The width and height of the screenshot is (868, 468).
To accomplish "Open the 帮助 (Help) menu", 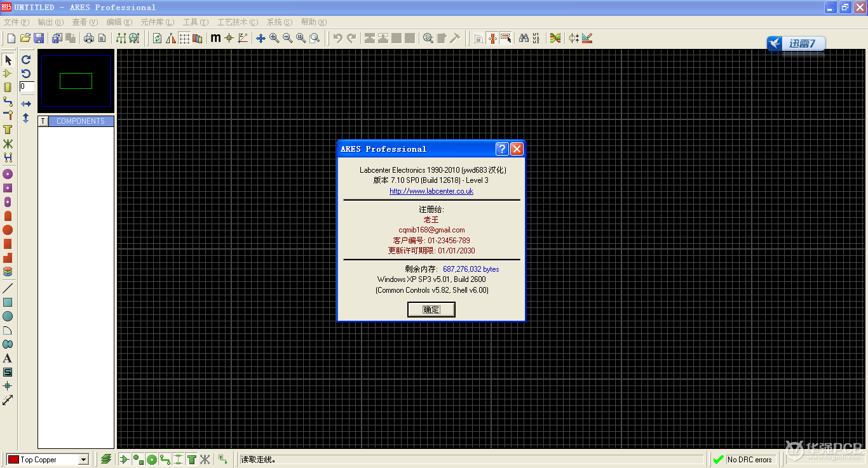I will pyautogui.click(x=313, y=22).
